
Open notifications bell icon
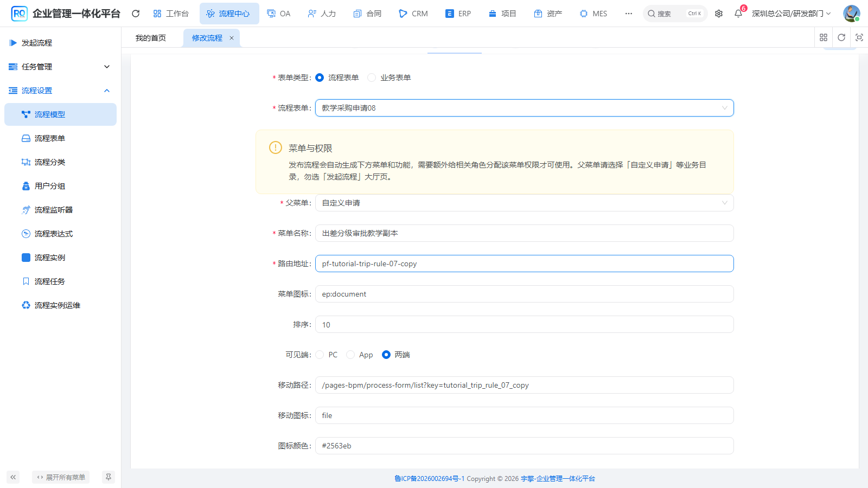click(x=738, y=14)
